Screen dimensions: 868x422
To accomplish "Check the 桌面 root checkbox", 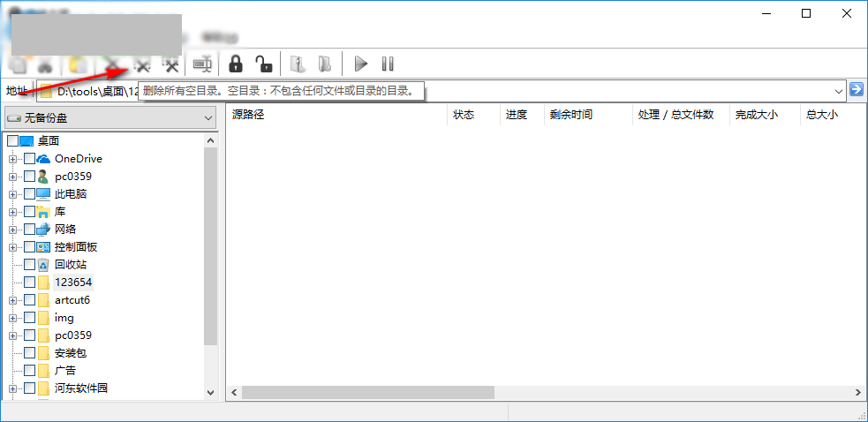I will (12, 141).
